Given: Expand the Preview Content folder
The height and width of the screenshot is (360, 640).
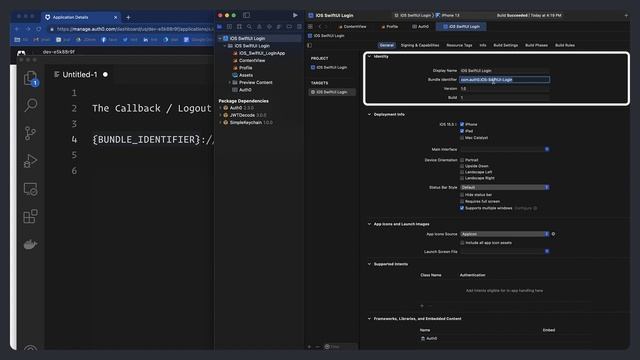Looking at the screenshot, I should tap(229, 82).
